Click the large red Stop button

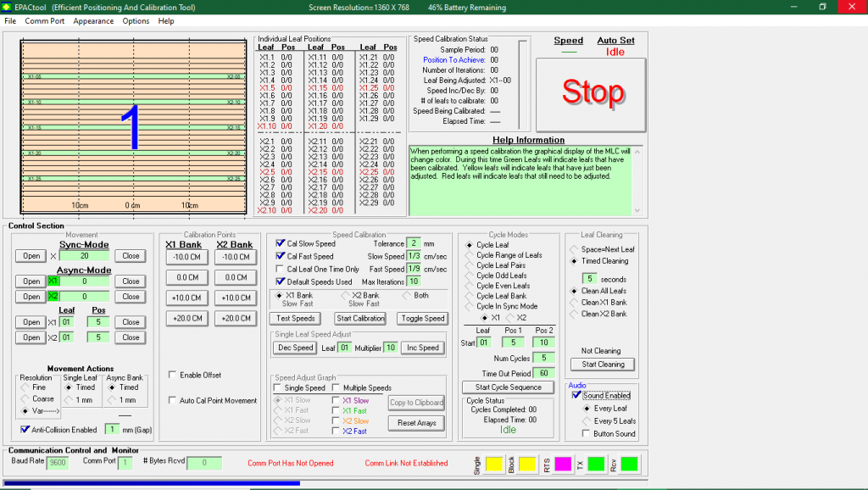591,92
